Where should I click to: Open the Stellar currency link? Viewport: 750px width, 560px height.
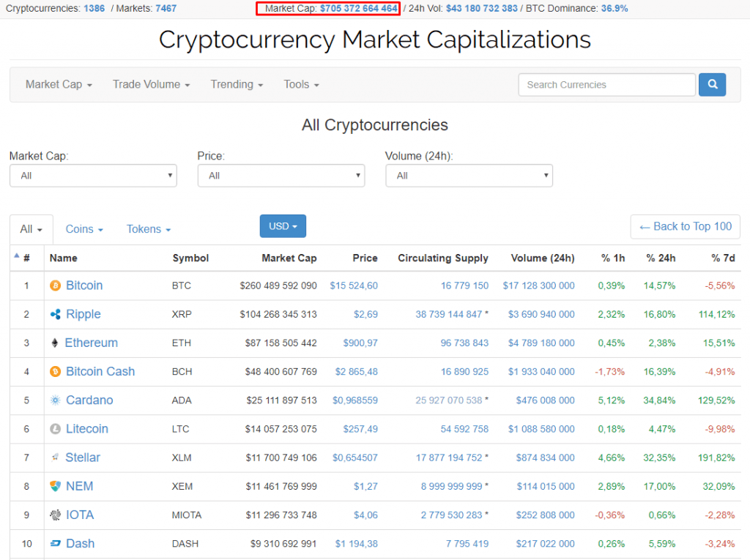click(x=83, y=458)
